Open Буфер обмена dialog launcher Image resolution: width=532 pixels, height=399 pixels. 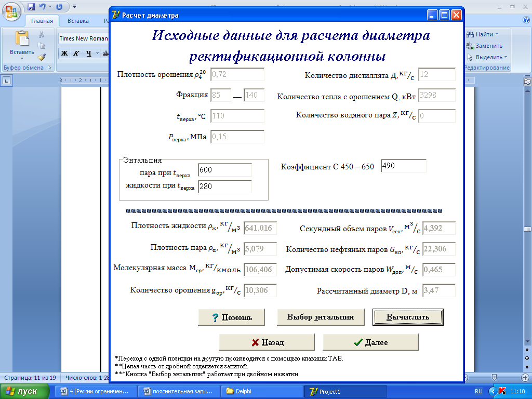[49, 67]
